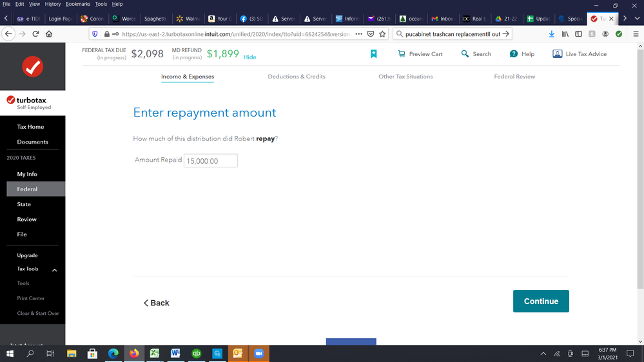Screen dimensions: 644x362
Task: Switch to Deductions & Credits tab
Action: click(297, 77)
